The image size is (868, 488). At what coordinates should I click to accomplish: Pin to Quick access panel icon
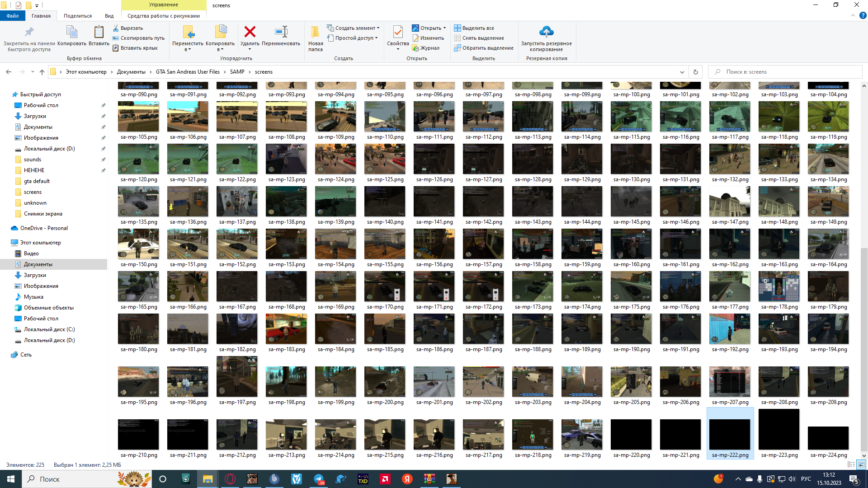pyautogui.click(x=29, y=32)
